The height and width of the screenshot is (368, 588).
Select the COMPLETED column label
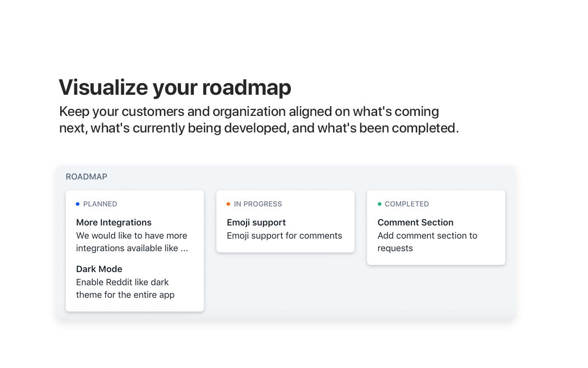coord(407,204)
